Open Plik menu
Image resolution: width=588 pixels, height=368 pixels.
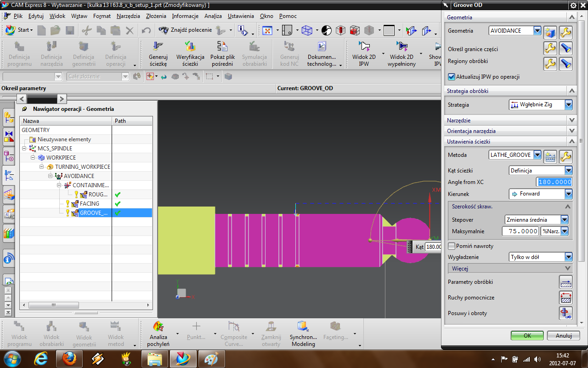[x=18, y=16]
